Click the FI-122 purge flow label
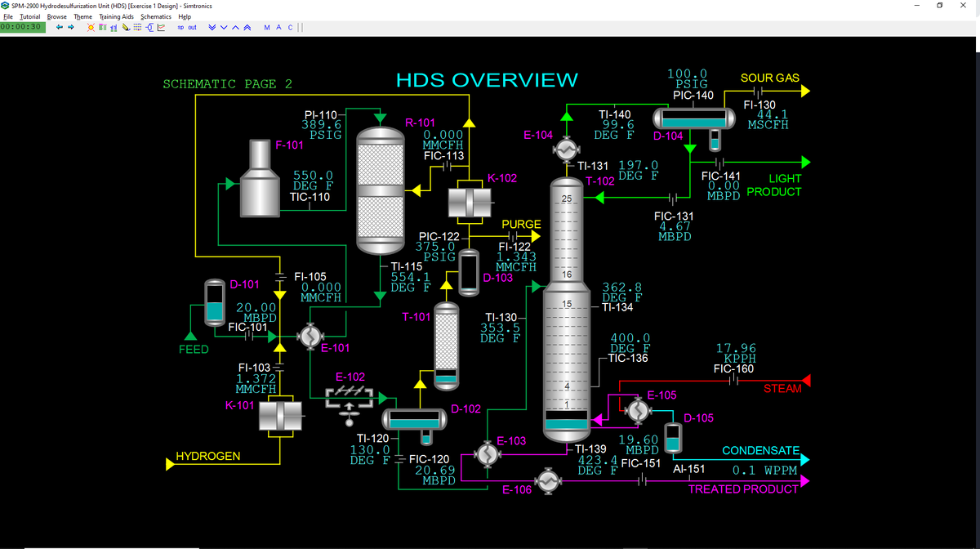Viewport: 980px width, 549px height. 514,246
